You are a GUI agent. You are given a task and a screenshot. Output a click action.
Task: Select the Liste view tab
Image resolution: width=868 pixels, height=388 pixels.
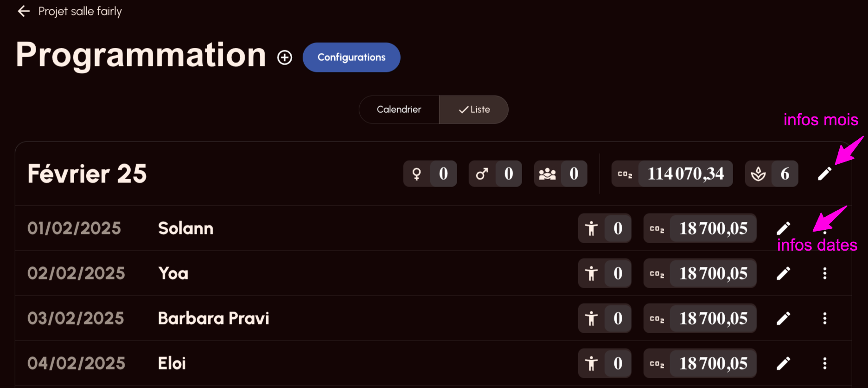click(x=474, y=110)
